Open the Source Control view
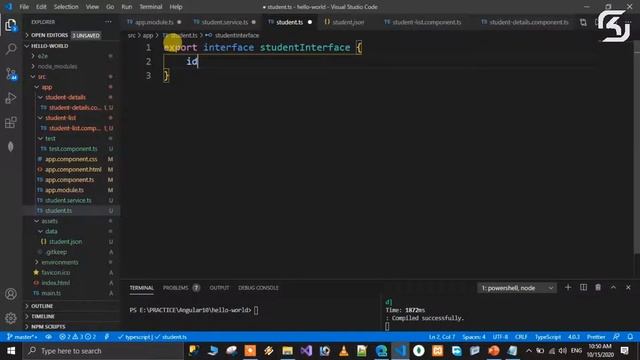This screenshot has width=640, height=360. [x=11, y=74]
